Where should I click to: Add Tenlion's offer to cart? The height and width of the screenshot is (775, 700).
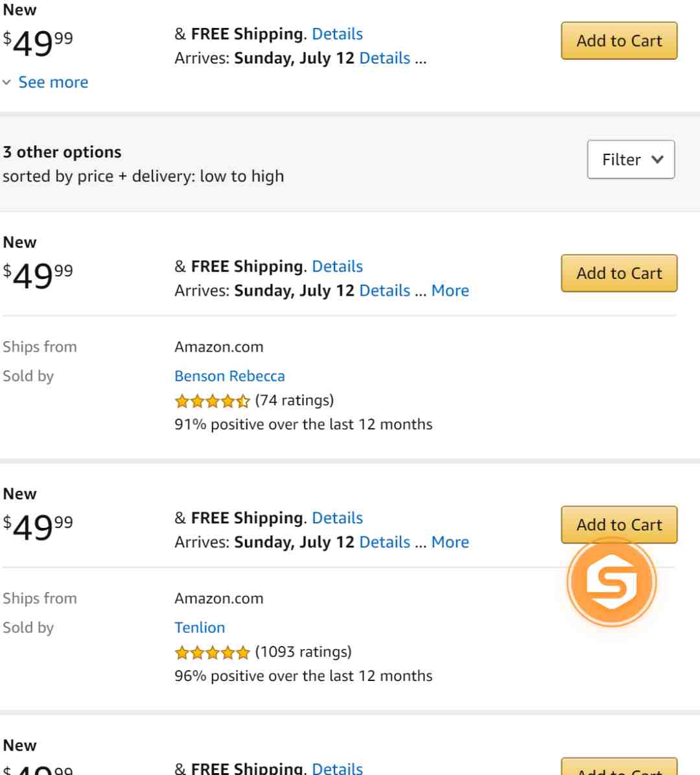tap(619, 525)
